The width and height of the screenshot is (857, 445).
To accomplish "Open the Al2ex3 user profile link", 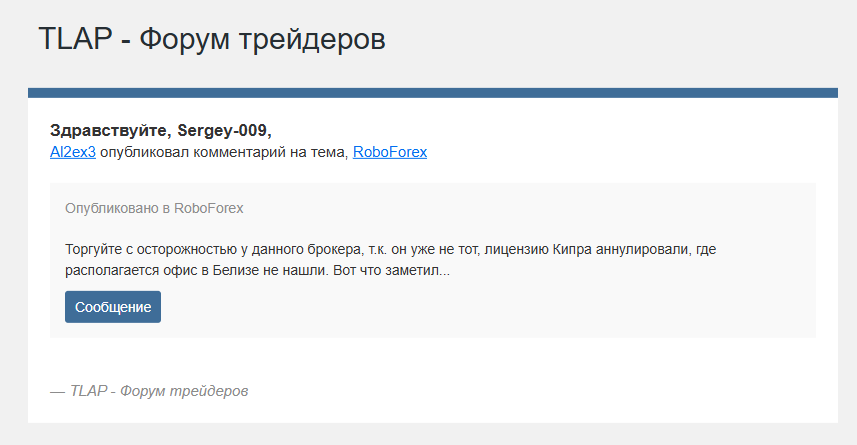I will click(73, 152).
